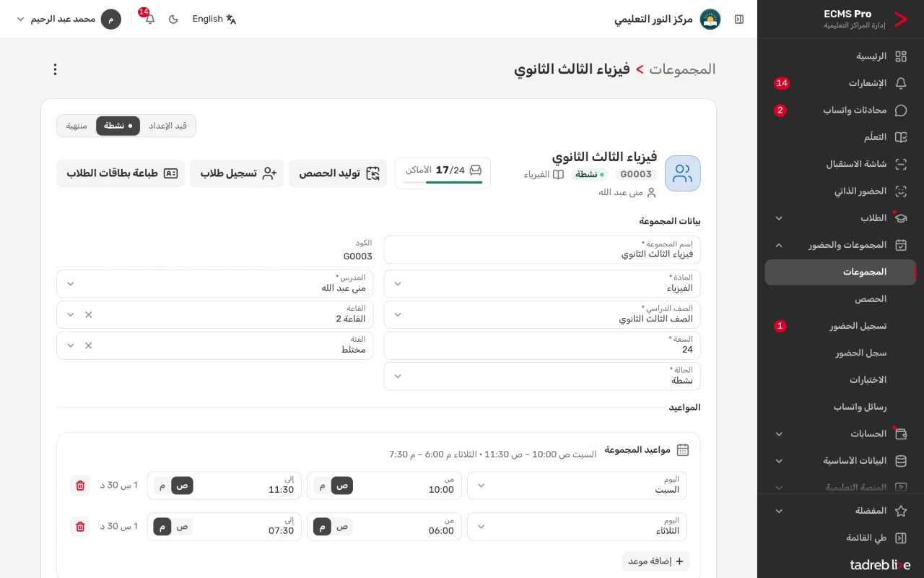Open التعلّم sidebar item
924x578 pixels.
[840, 137]
